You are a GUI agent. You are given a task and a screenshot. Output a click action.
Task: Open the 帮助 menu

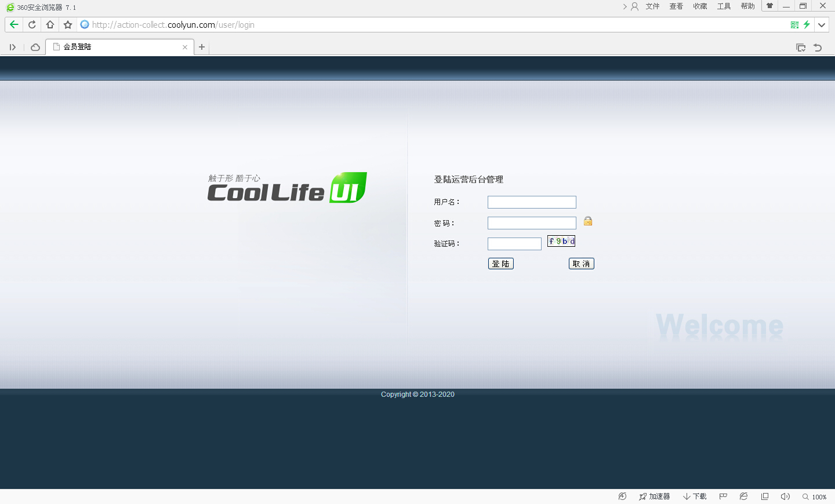[747, 6]
